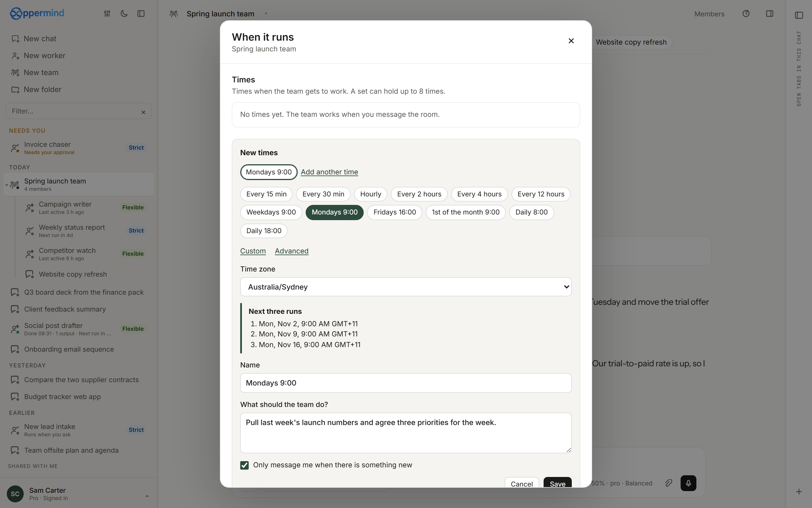Toggle the right panel icon beside the clock
Screen dimensions: 812x508
click(770, 14)
